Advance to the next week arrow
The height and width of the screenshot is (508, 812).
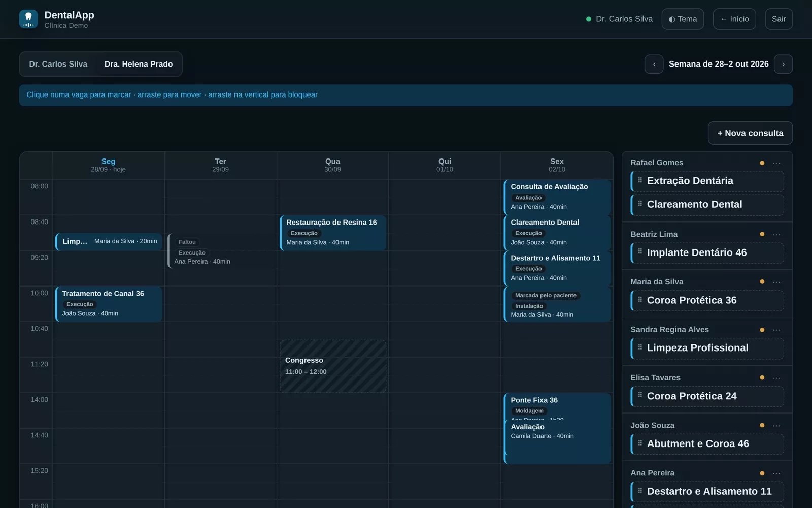pos(783,65)
